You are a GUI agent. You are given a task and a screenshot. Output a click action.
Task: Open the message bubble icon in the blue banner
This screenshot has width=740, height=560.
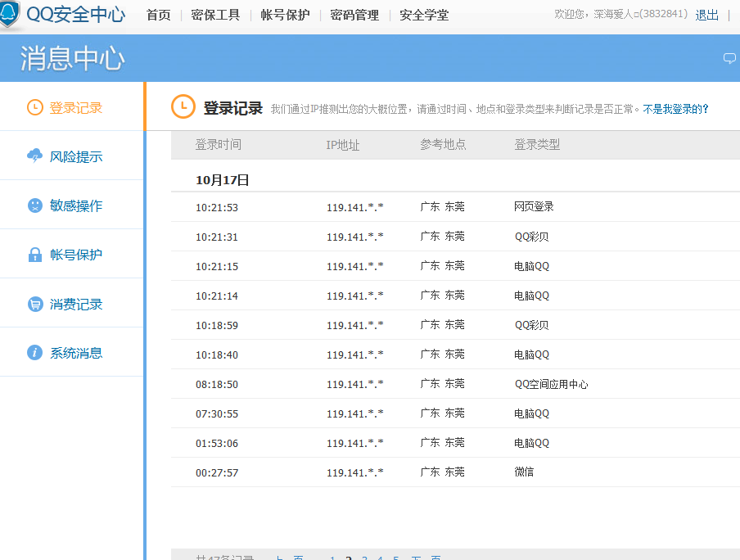click(x=729, y=58)
